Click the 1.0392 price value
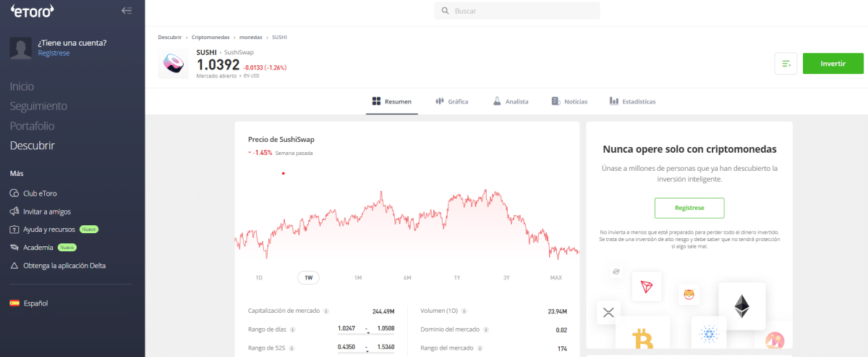This screenshot has height=357, width=868. tap(218, 65)
